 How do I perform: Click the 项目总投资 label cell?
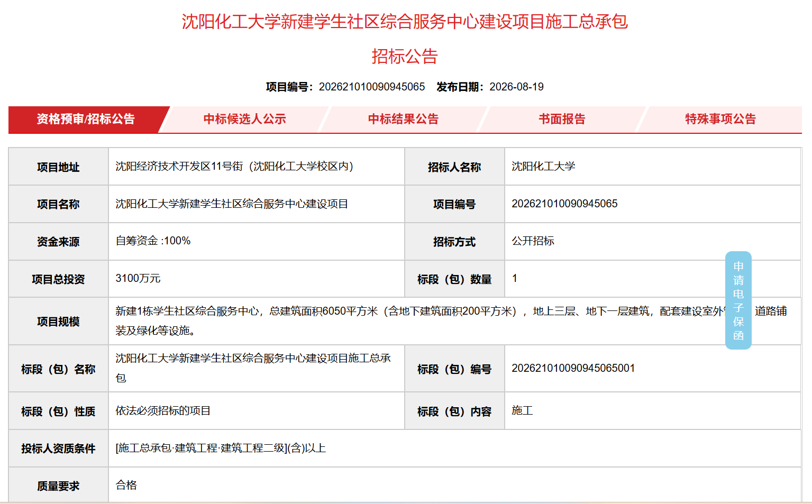pos(58,279)
